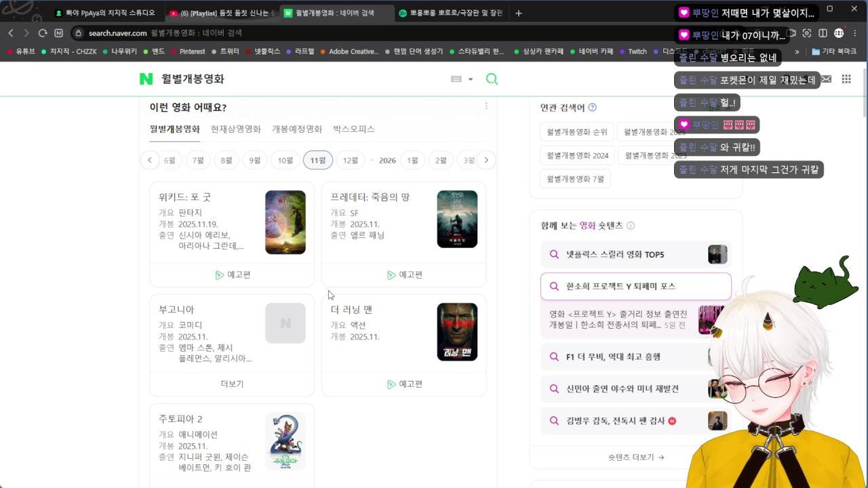Image resolution: width=868 pixels, height=488 pixels.
Task: Click the 더 러닝 맨 poster
Action: [x=457, y=331]
